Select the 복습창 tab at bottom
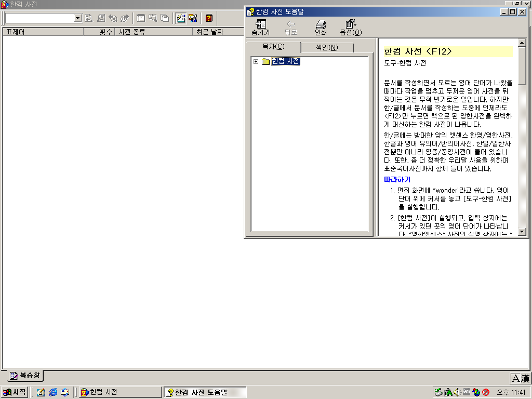Image resolution: width=532 pixels, height=399 pixels. coord(25,376)
